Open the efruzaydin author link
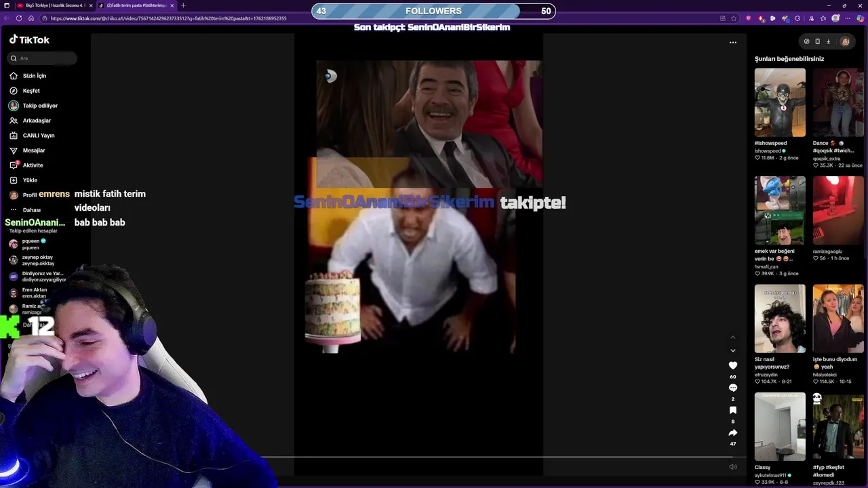868x488 pixels. pyautogui.click(x=766, y=375)
